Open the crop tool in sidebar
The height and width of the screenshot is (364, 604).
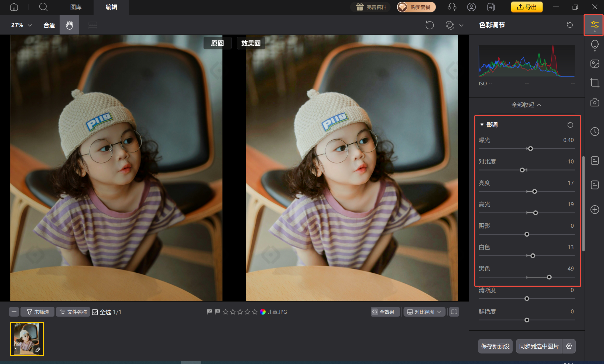tap(595, 83)
